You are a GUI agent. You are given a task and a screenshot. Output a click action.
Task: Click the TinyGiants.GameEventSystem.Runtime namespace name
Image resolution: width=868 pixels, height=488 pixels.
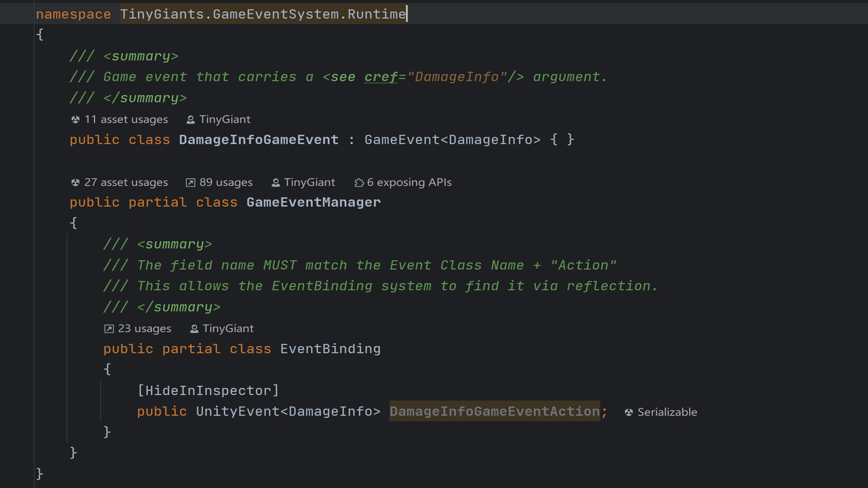(263, 14)
